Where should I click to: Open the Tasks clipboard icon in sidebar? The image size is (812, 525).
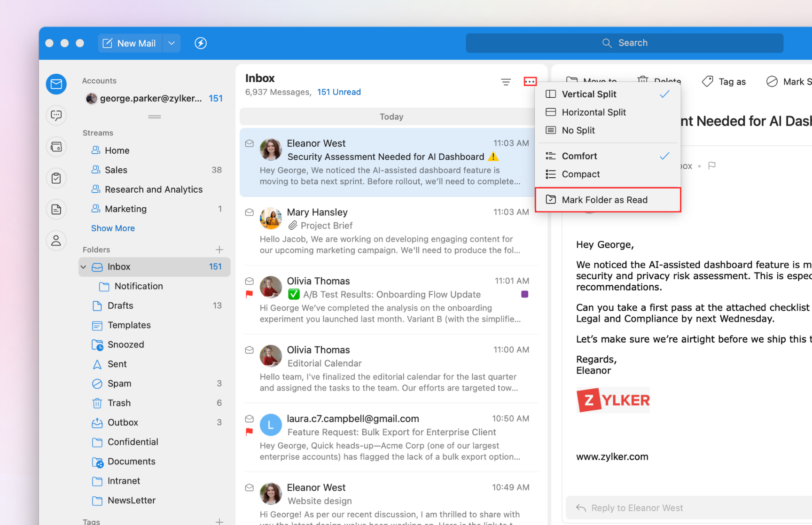pyautogui.click(x=56, y=178)
